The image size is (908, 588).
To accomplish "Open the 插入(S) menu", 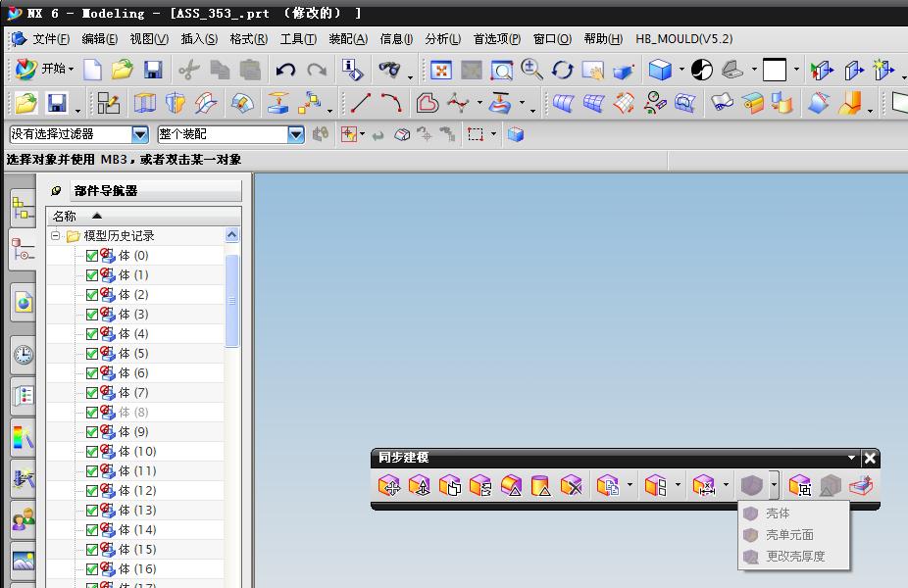I will pos(199,39).
